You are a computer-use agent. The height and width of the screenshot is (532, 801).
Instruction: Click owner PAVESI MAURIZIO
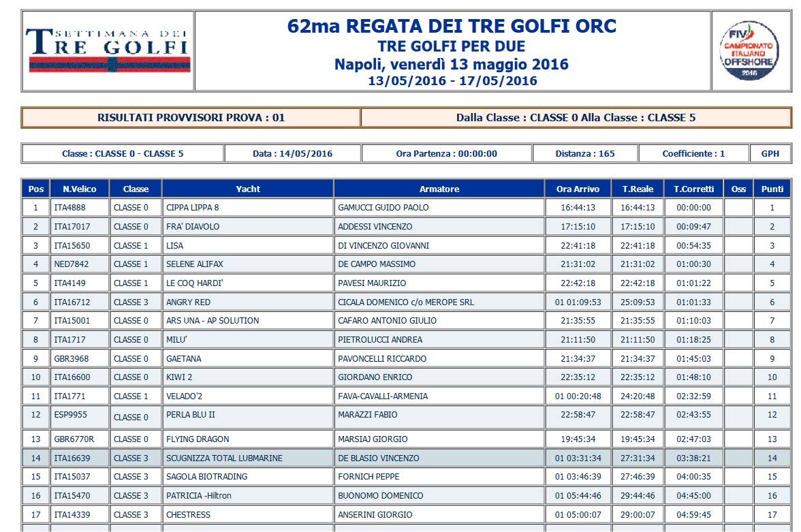pos(372,283)
